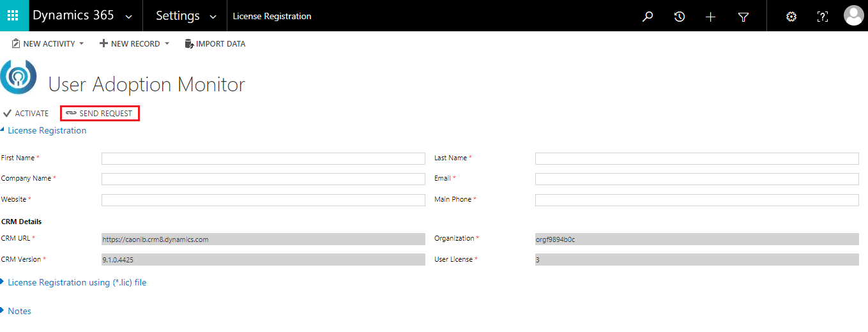Open the New Activity dropdown arrow
Image resolution: width=868 pixels, height=332 pixels.
click(x=81, y=44)
